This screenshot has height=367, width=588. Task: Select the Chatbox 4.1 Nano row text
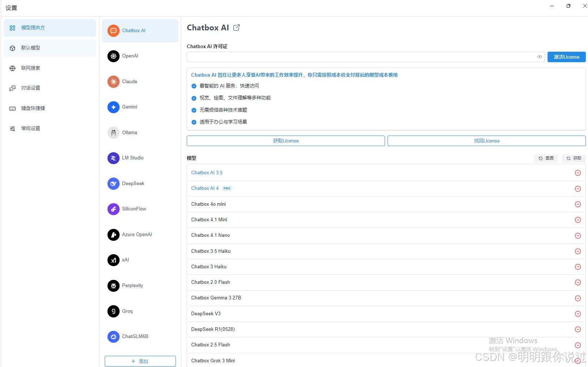[x=211, y=235]
